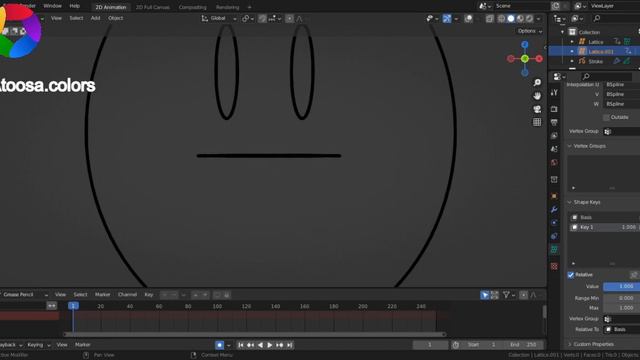Open the Physics properties tab
640x360 pixels.
(554, 223)
